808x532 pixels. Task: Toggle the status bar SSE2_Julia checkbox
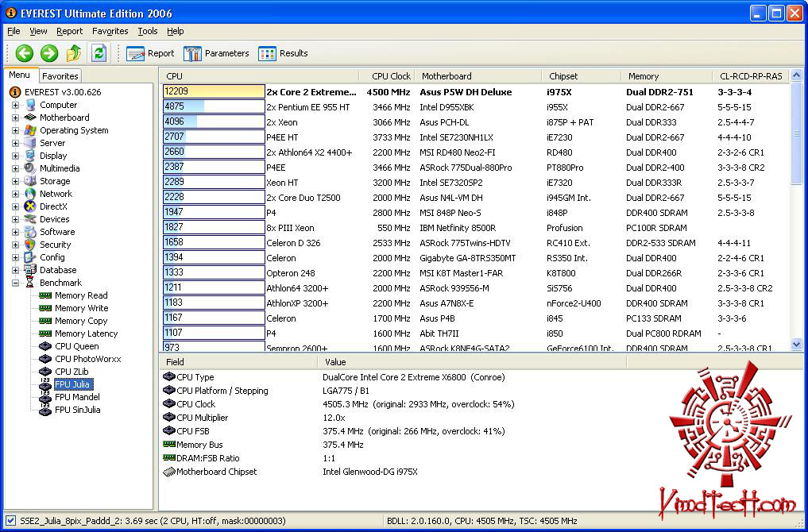[x=10, y=521]
